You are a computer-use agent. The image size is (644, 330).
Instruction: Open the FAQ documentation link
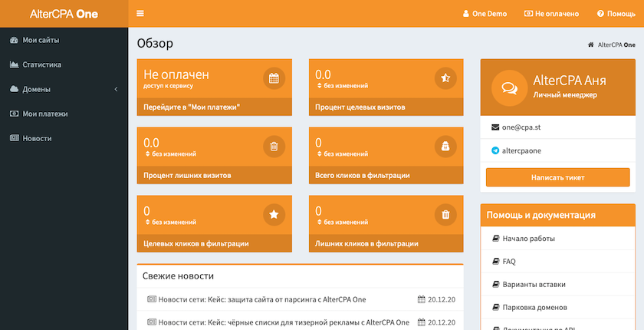[x=509, y=262]
